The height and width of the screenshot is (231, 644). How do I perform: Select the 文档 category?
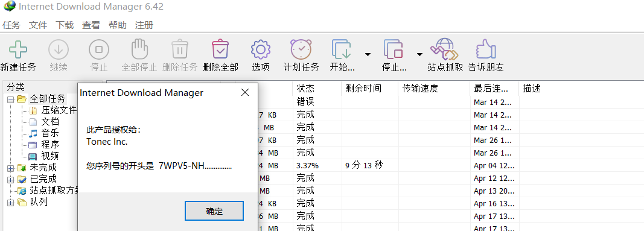(49, 121)
